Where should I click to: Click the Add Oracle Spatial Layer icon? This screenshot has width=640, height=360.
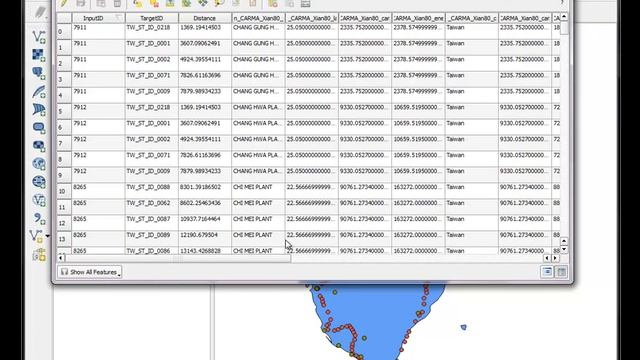click(x=39, y=128)
